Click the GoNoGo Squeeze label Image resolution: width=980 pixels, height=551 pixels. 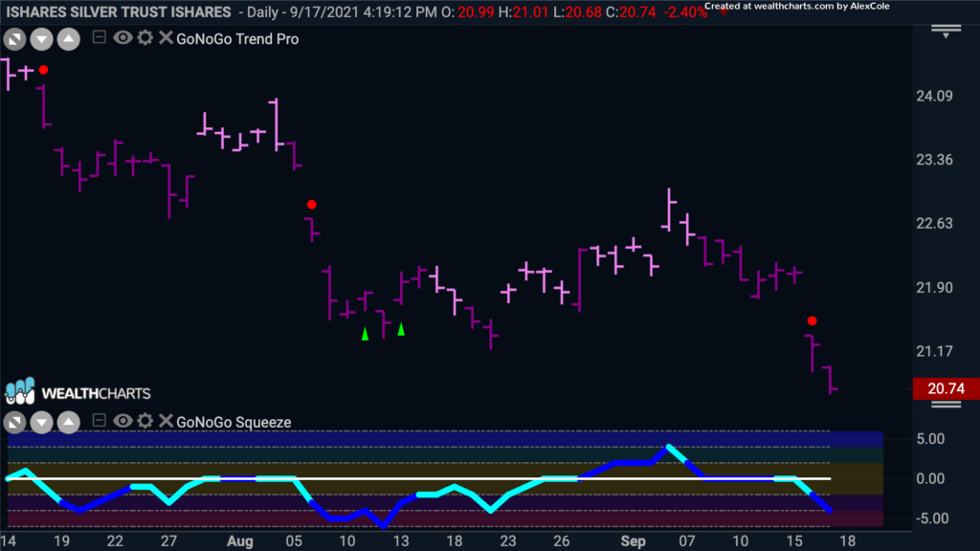pos(234,422)
